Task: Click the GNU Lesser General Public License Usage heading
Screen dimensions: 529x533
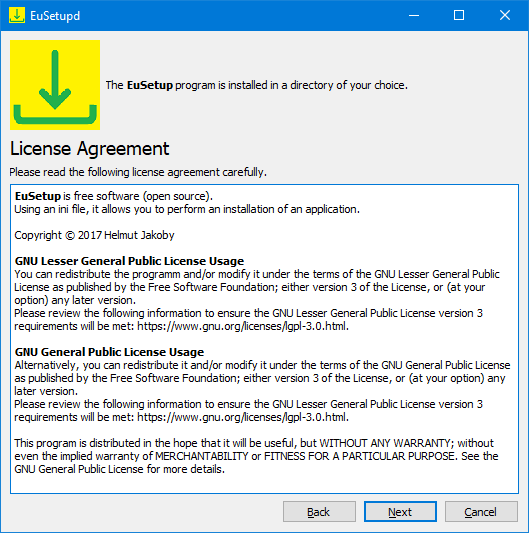Action: [x=130, y=261]
